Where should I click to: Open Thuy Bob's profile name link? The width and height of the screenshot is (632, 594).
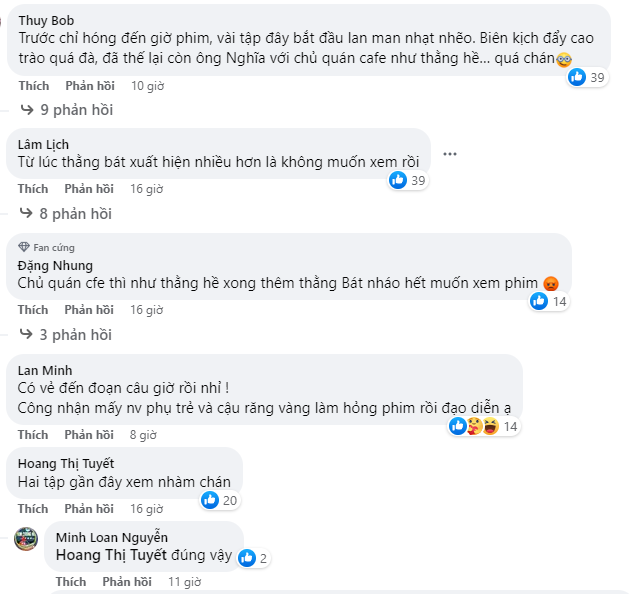coord(46,19)
